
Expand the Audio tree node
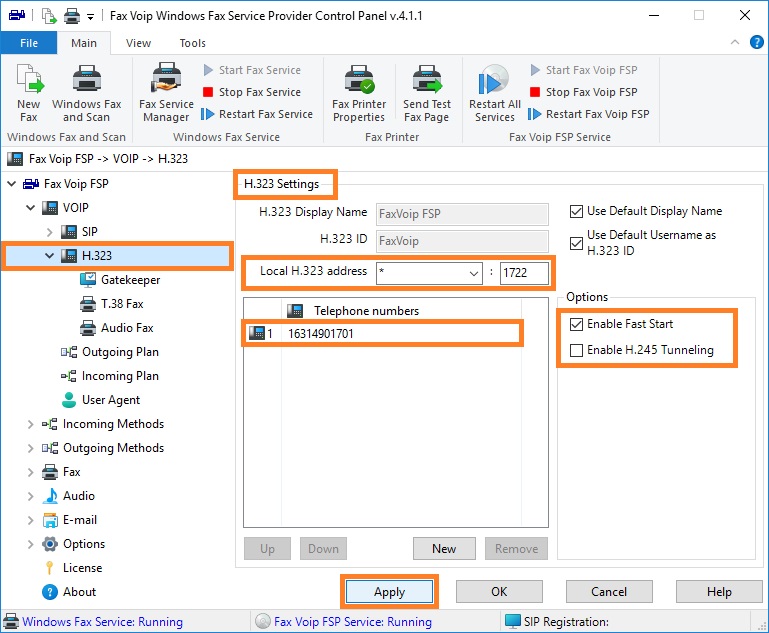pyautogui.click(x=30, y=496)
